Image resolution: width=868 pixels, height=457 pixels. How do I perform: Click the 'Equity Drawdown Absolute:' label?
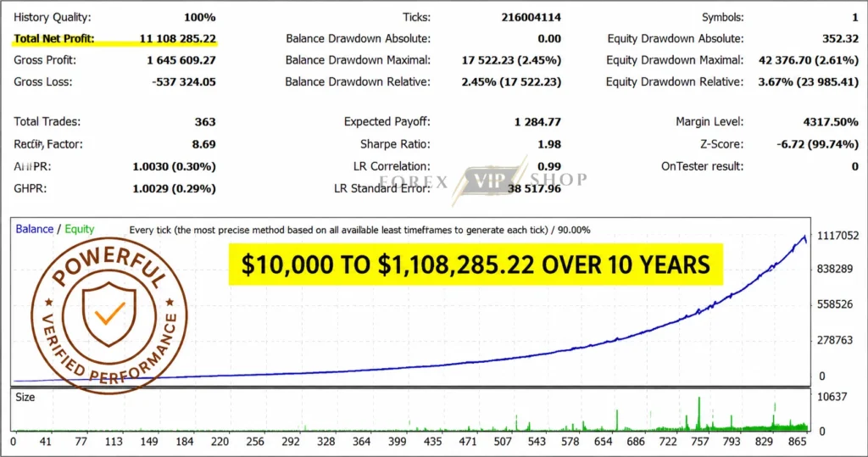click(x=676, y=39)
